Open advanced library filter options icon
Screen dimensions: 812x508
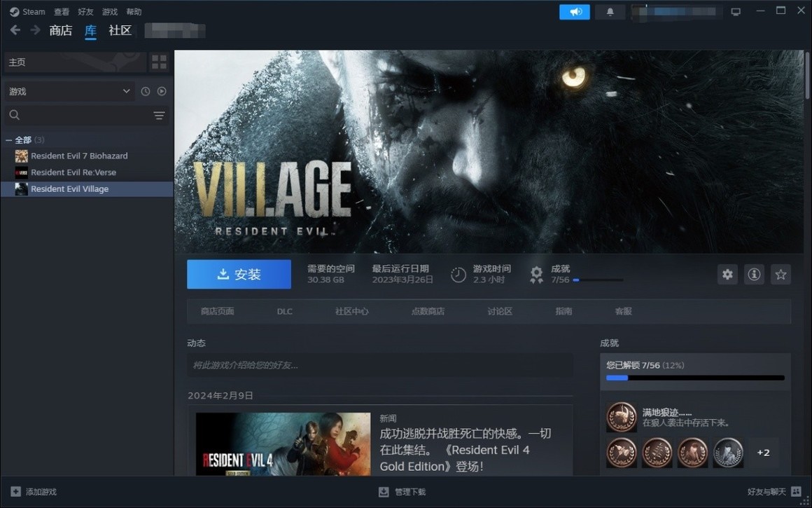[159, 115]
